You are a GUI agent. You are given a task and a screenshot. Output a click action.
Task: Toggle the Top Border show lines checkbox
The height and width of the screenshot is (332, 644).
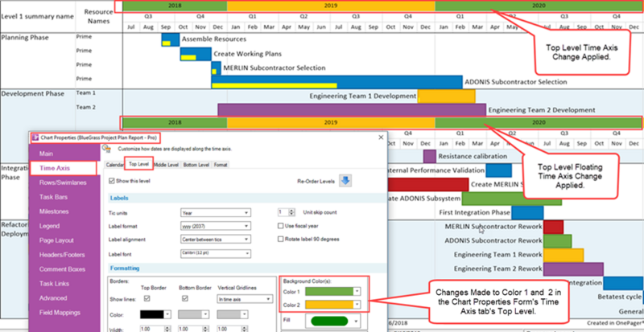tap(147, 298)
